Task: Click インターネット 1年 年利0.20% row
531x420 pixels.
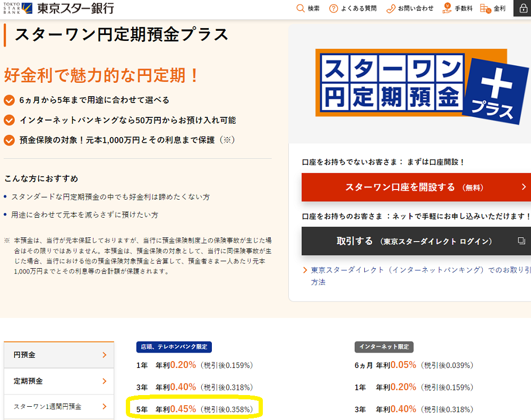Action: coord(414,387)
